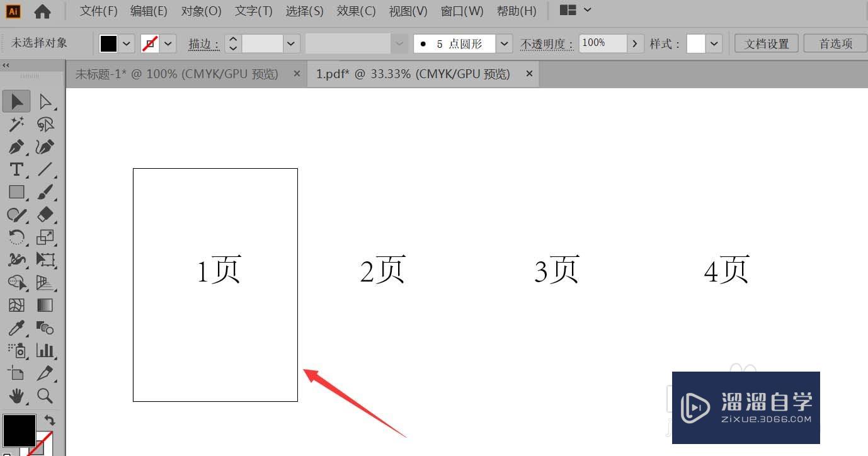Viewport: 868px width, 456px height.
Task: Select the Zoom tool
Action: [45, 396]
